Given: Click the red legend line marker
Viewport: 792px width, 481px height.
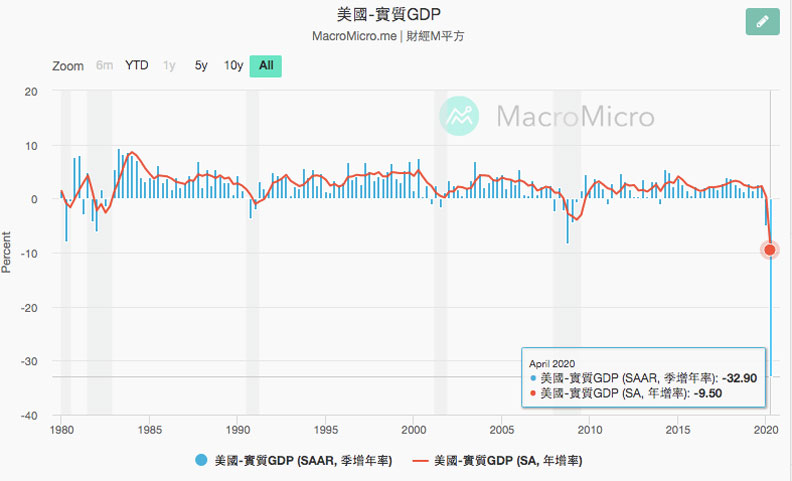Looking at the screenshot, I should coord(420,461).
